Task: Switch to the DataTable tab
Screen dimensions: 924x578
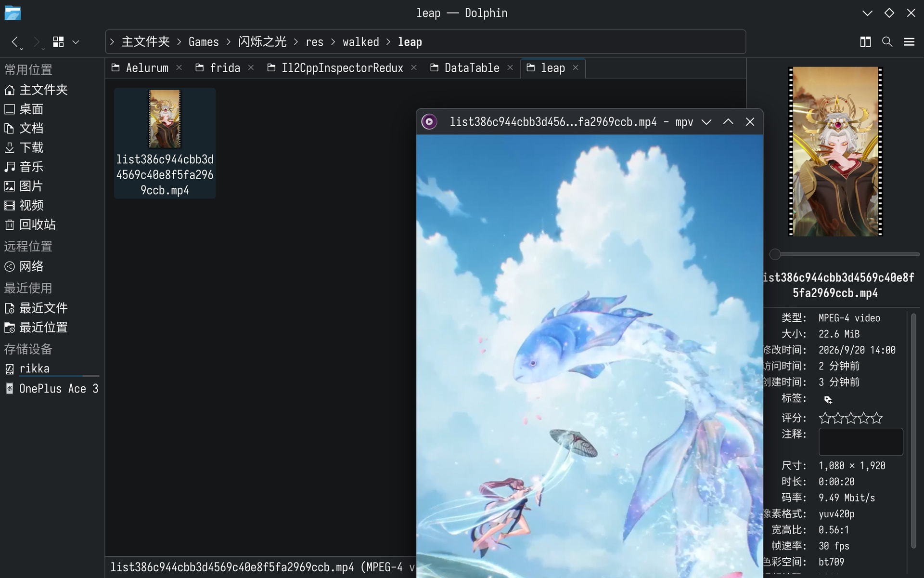Action: [472, 68]
